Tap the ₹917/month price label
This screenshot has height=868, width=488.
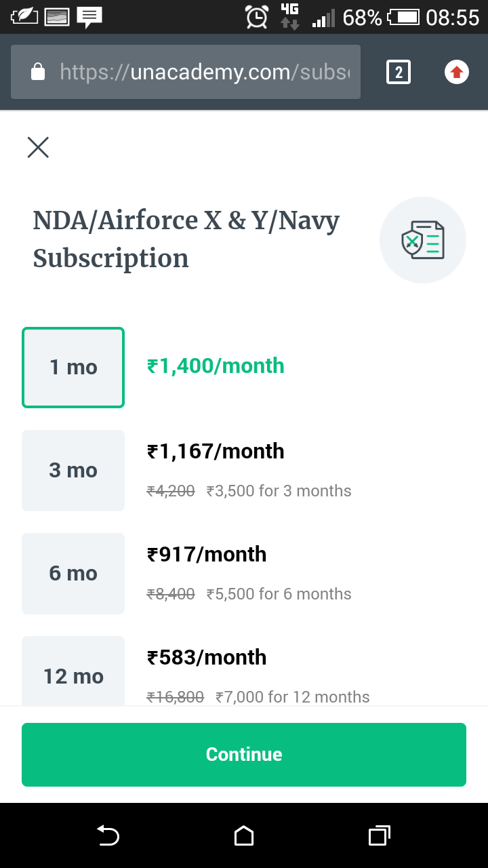tap(207, 555)
